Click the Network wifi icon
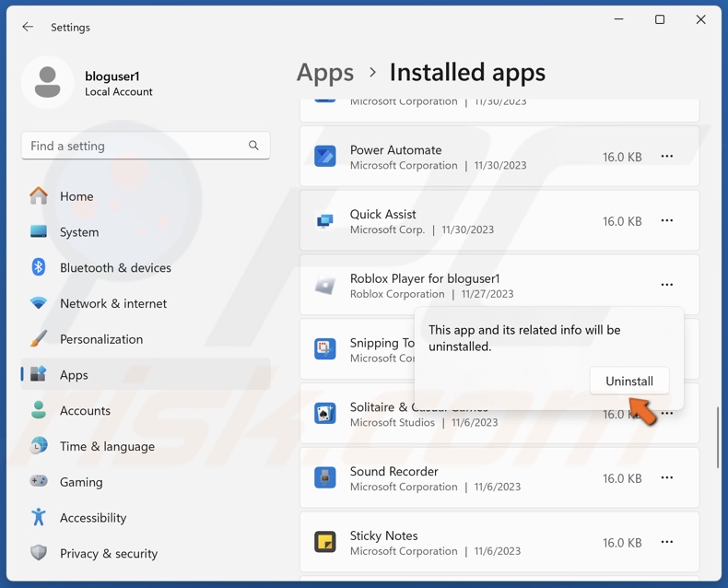Screen dimensions: 728x588 coord(39,303)
